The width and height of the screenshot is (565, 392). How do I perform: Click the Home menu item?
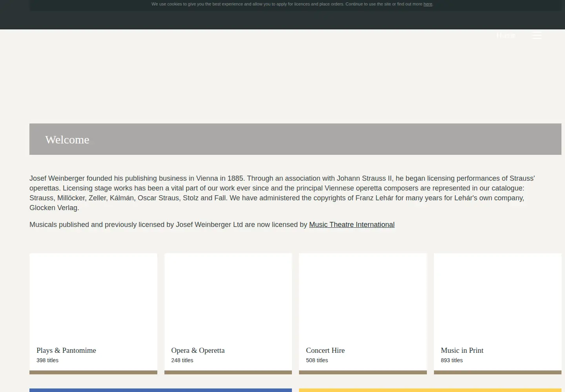pyautogui.click(x=506, y=35)
